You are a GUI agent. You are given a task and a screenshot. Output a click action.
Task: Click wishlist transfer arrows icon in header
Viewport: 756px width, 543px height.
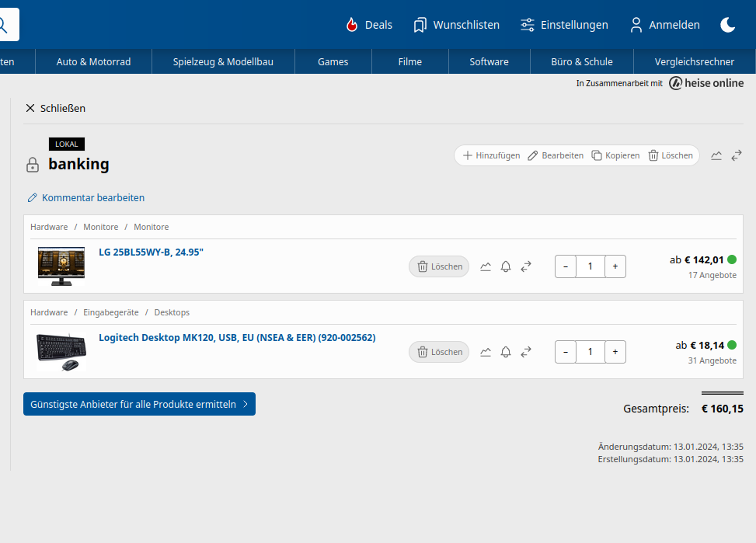pyautogui.click(x=737, y=155)
